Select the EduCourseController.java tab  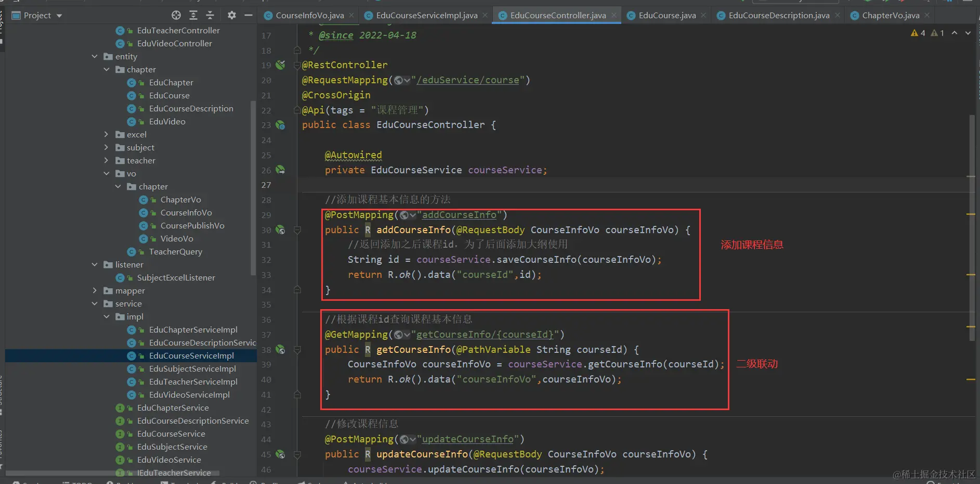coord(558,16)
